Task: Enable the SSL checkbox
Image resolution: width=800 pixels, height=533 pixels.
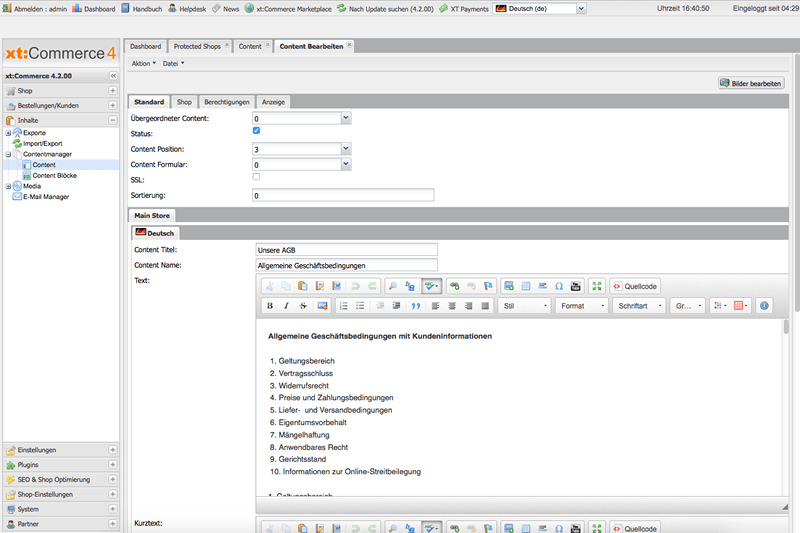Action: point(256,176)
